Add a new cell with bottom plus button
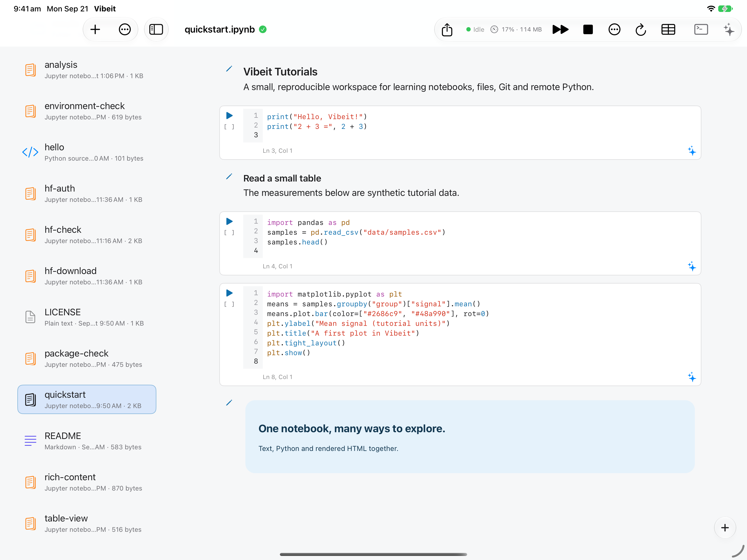The width and height of the screenshot is (747, 560). coord(725,528)
